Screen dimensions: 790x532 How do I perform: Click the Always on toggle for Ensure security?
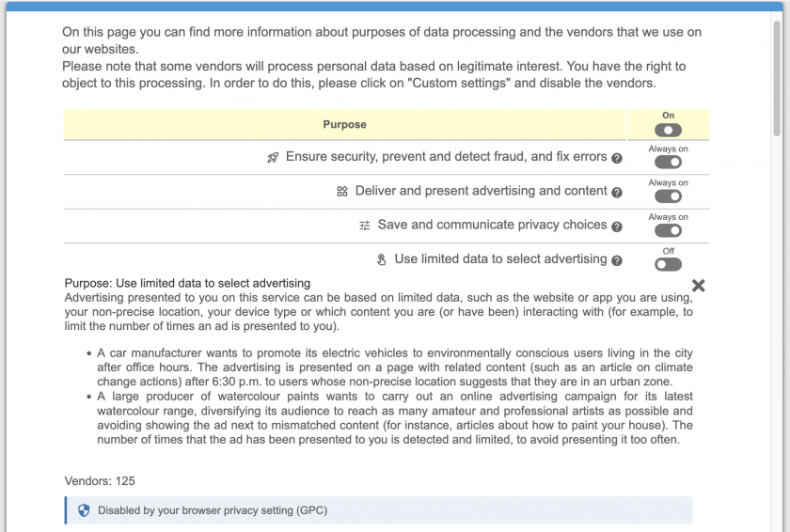coord(668,162)
